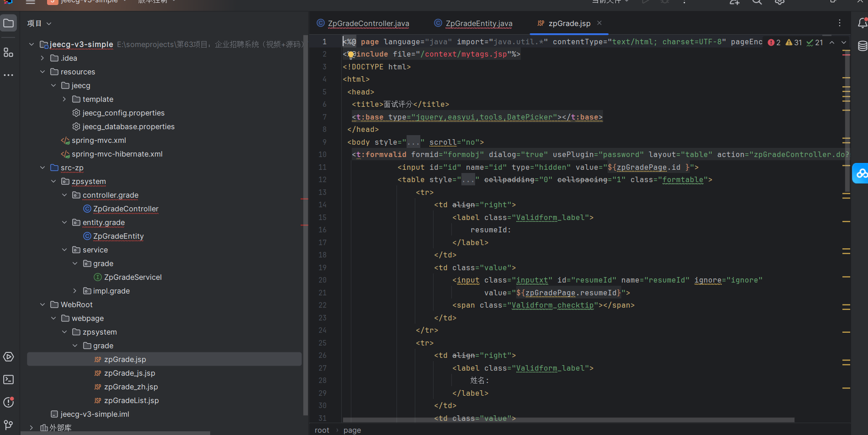Show more tool windows ellipsis icon
This screenshot has height=435, width=868.
pos(9,75)
